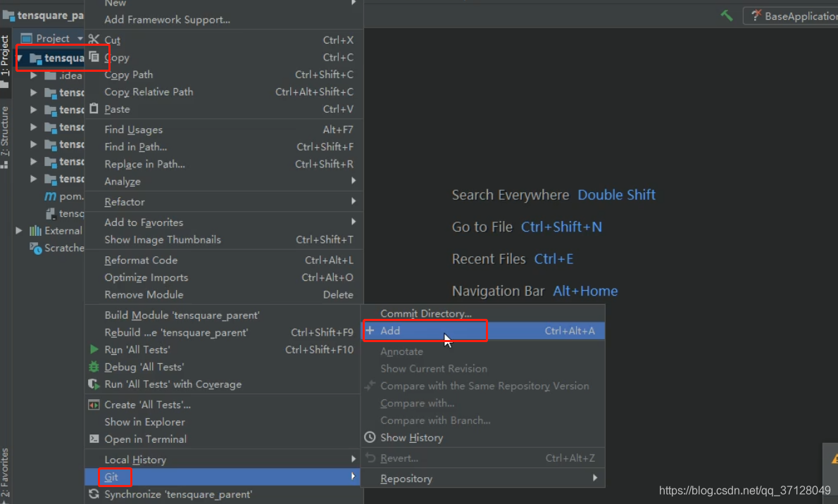Viewport: 838px width, 504px height.
Task: Click the tensquare_parent breadcrumb in navigation bar
Action: tap(44, 15)
